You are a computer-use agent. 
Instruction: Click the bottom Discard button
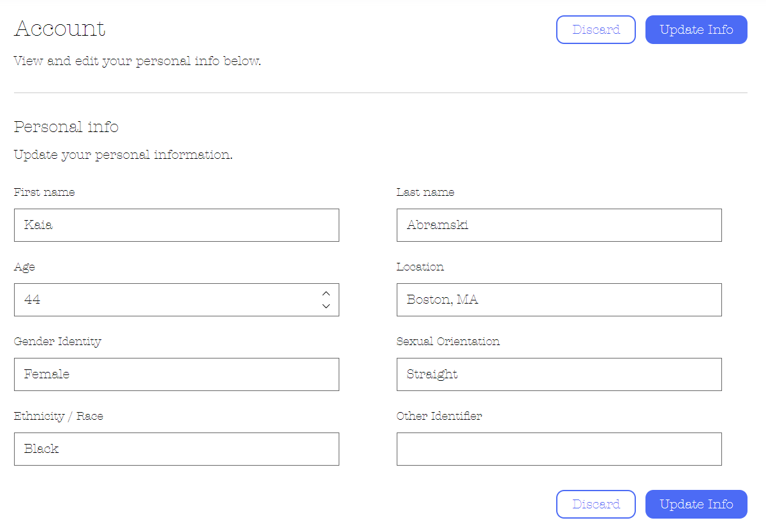[x=596, y=504]
